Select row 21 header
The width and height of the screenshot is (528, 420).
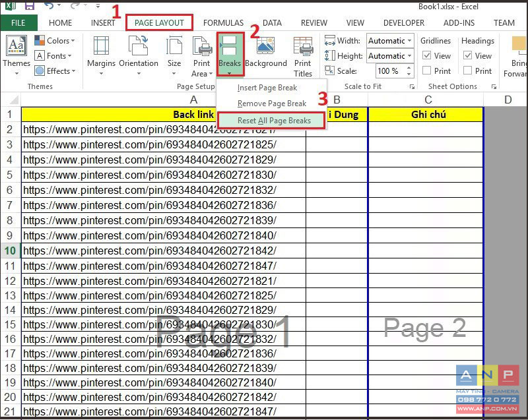click(10, 411)
